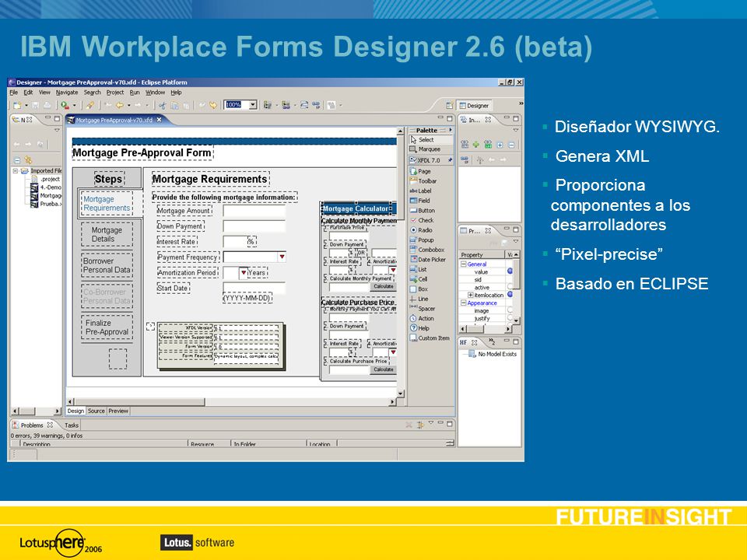Open the File menu

pos(14,93)
